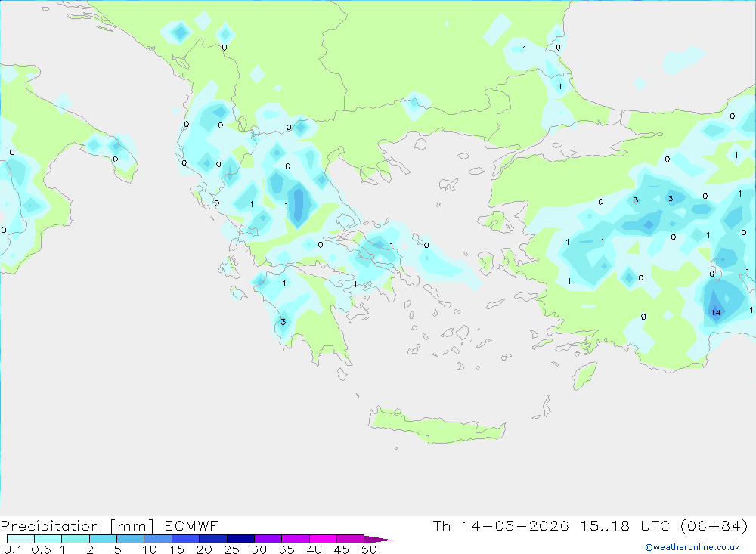Screen dimensions: 756x554
Task: Click the "Th" weekday abbreviation
Action: tap(442, 525)
